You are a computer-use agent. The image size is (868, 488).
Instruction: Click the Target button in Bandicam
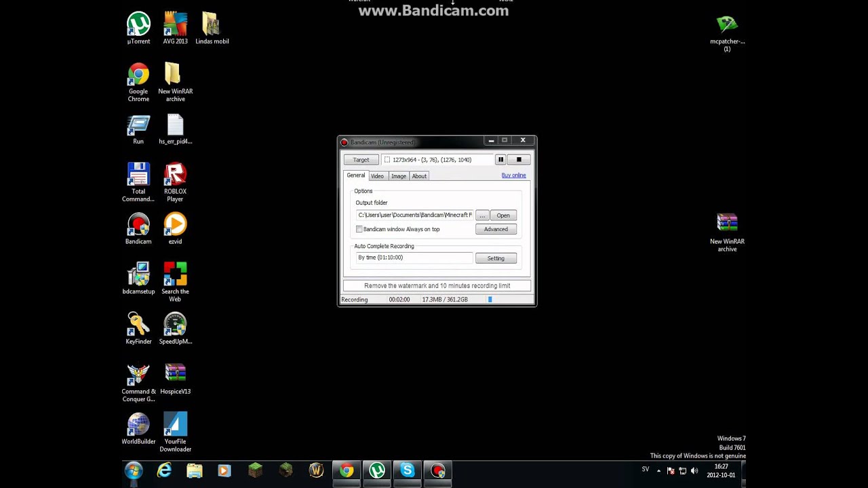tap(361, 160)
